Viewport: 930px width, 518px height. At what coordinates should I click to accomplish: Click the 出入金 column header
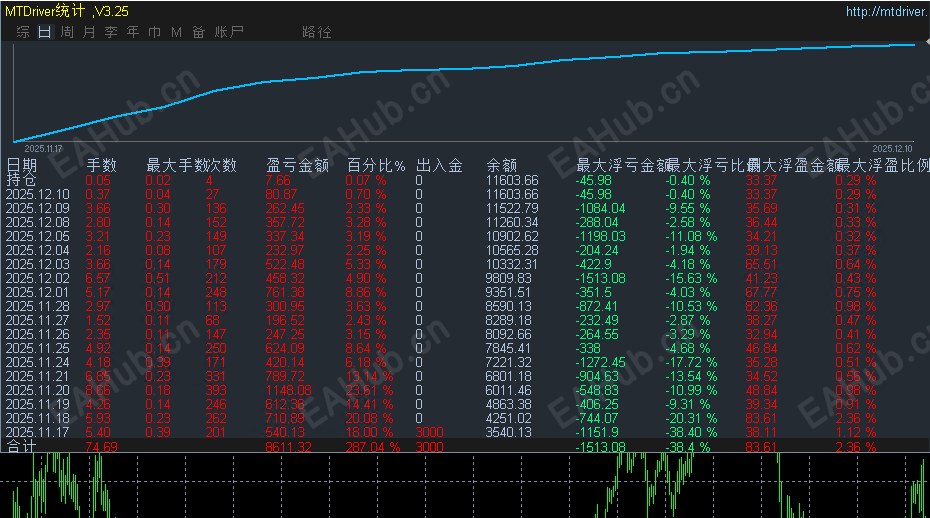439,166
